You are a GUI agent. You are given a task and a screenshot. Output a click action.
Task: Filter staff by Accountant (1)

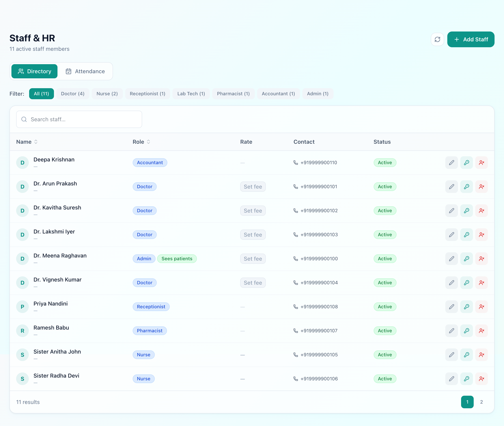pos(278,94)
